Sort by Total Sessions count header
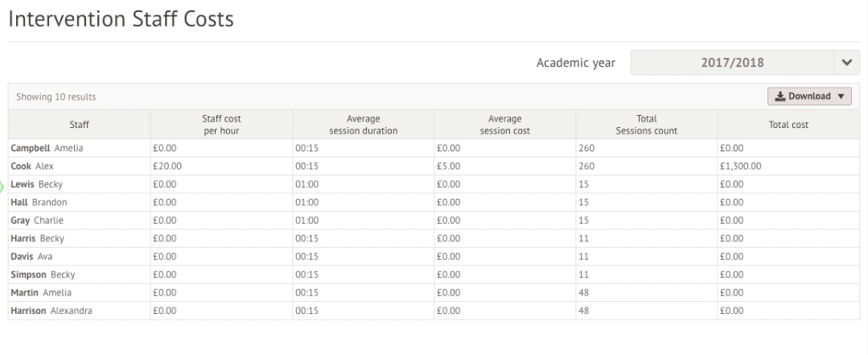 click(647, 125)
